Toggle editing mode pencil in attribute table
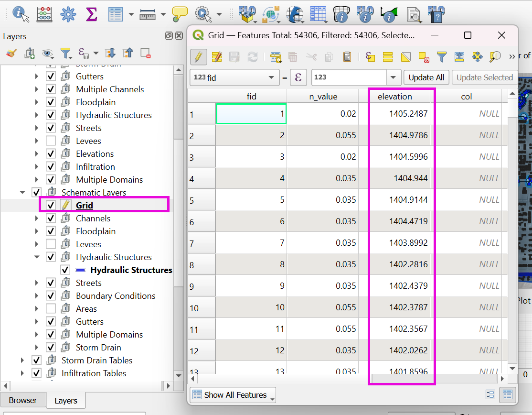This screenshot has width=532, height=415. (198, 57)
